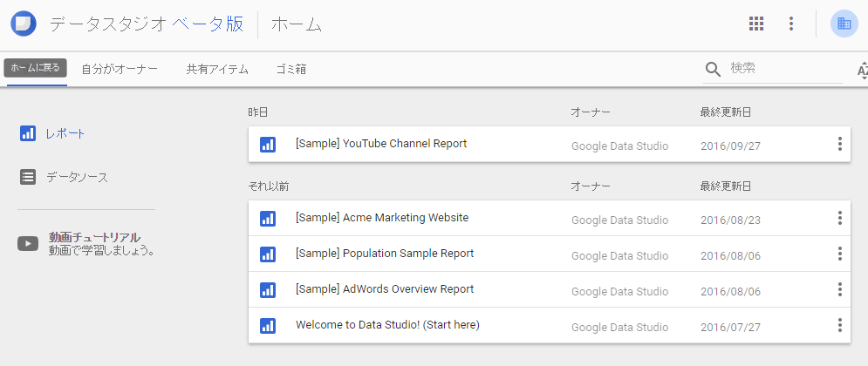Image resolution: width=868 pixels, height=366 pixels.
Task: Click the Acme Marketing Website chart icon
Action: pyautogui.click(x=267, y=219)
